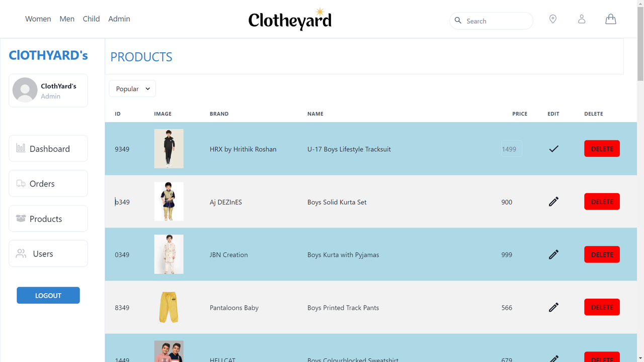The width and height of the screenshot is (644, 362).
Task: Edit Boys Kurta with Pyjamas pencil icon
Action: coord(553,254)
